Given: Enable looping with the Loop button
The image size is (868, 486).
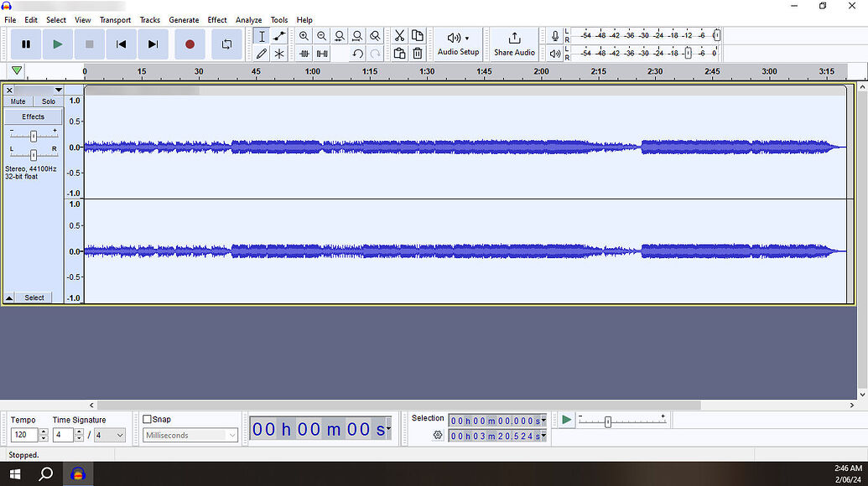Looking at the screenshot, I should coord(226,44).
